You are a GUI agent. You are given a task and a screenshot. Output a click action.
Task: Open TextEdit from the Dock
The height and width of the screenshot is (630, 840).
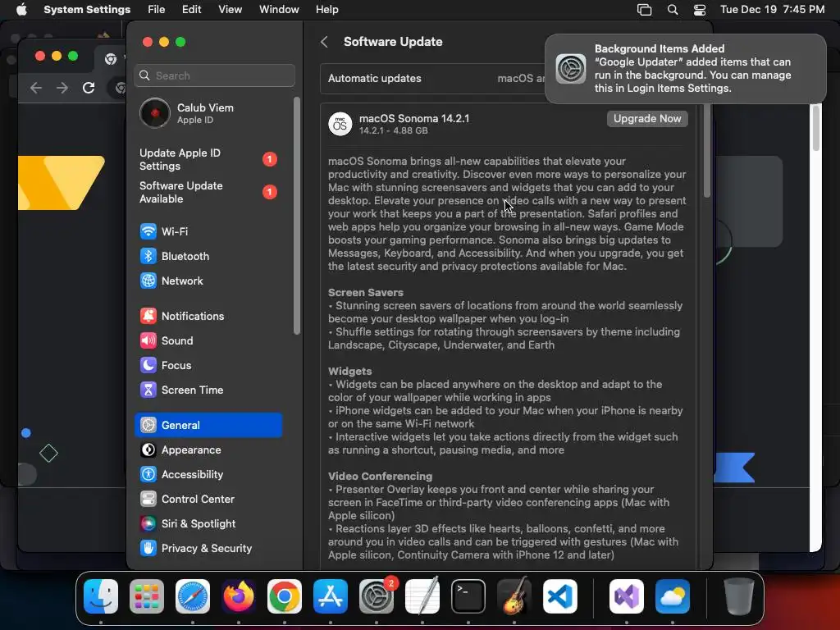422,596
